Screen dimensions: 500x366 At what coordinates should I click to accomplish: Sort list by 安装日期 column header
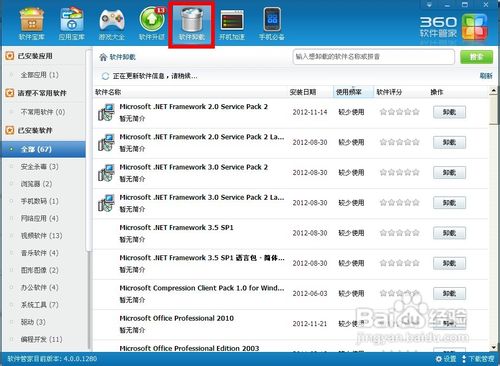[303, 92]
